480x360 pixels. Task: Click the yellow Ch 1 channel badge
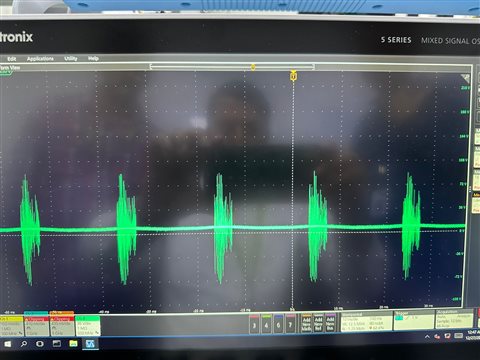pos(12,326)
